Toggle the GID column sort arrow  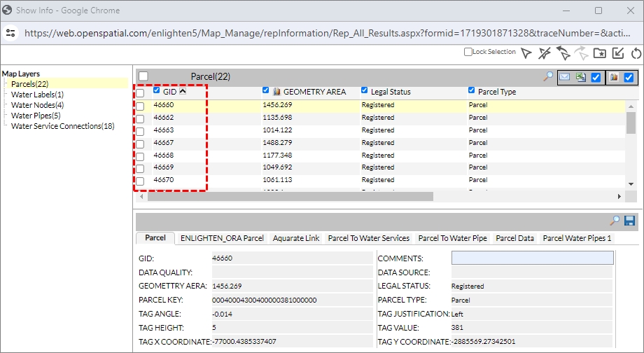183,91
